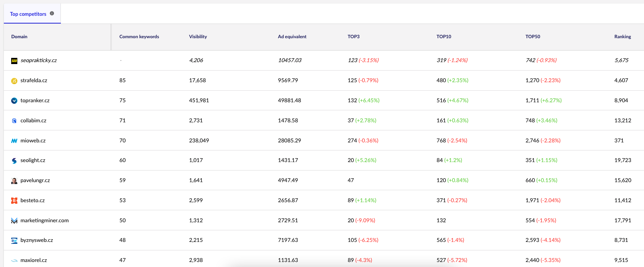The image size is (644, 267).
Task: Sort by Visibility column header
Action: (x=198, y=37)
